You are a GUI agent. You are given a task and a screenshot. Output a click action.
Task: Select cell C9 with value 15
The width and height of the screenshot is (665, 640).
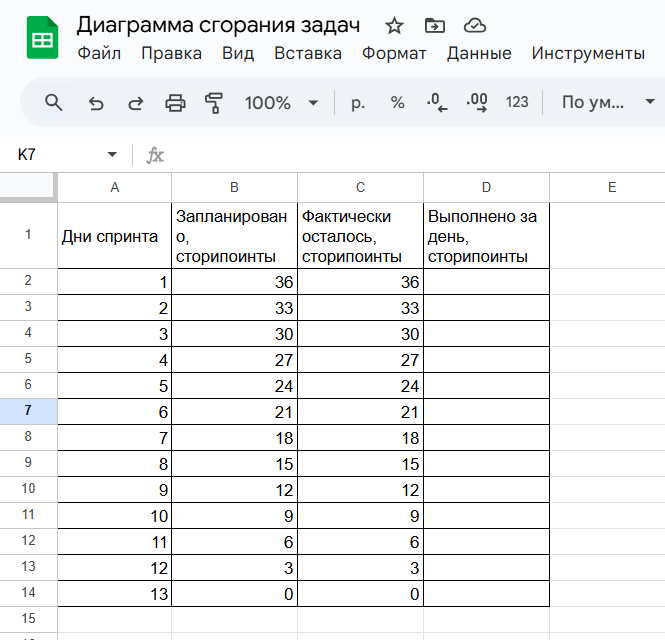[360, 464]
